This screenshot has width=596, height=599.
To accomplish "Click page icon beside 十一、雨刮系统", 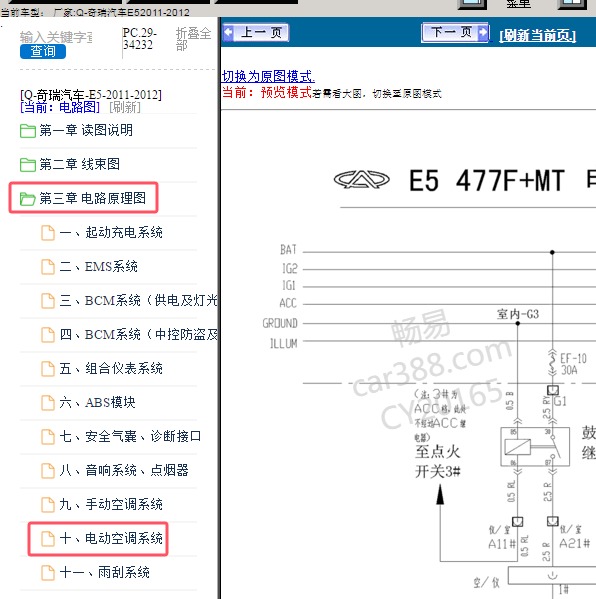I will click(x=48, y=573).
